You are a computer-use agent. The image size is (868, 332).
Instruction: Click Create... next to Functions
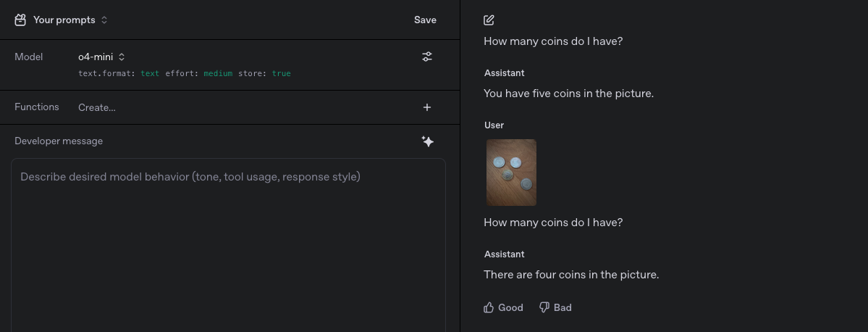pos(97,107)
